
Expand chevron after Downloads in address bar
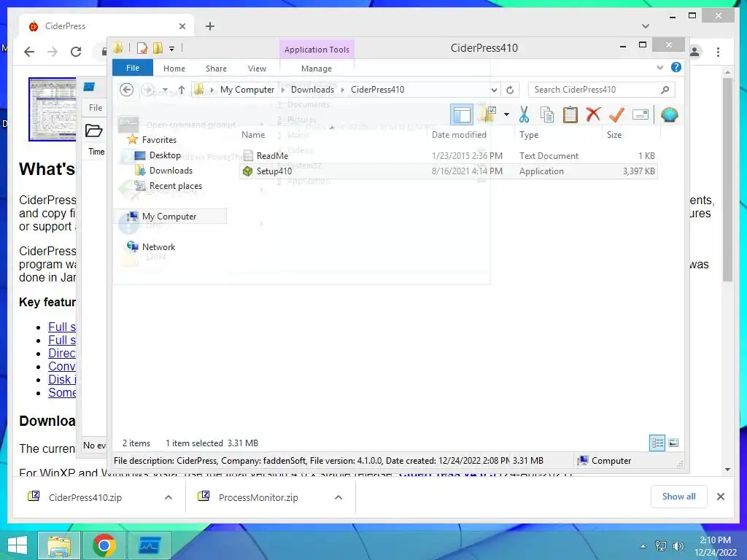pos(343,90)
